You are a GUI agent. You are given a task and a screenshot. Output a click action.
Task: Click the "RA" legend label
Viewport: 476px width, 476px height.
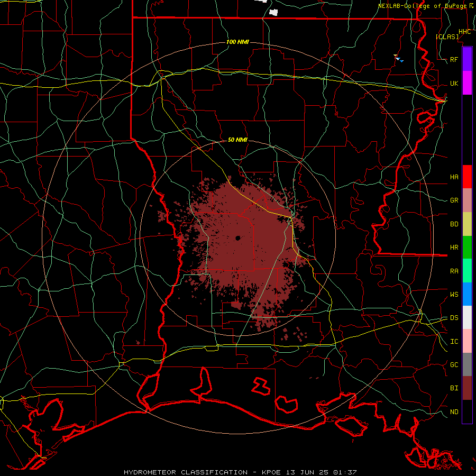454,271
